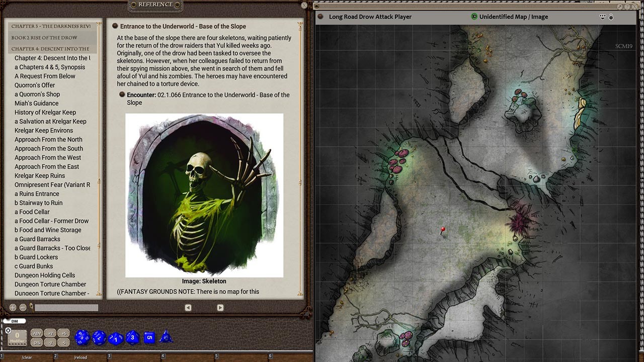This screenshot has width=644, height=362.
Task: Enable the DIS disadvantage toggle
Action: 36,342
